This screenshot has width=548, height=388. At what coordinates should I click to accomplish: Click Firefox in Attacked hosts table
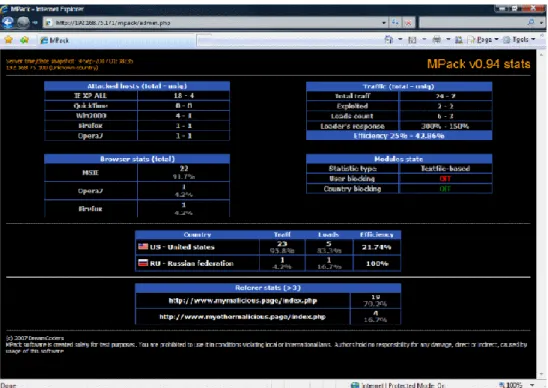click(x=91, y=125)
